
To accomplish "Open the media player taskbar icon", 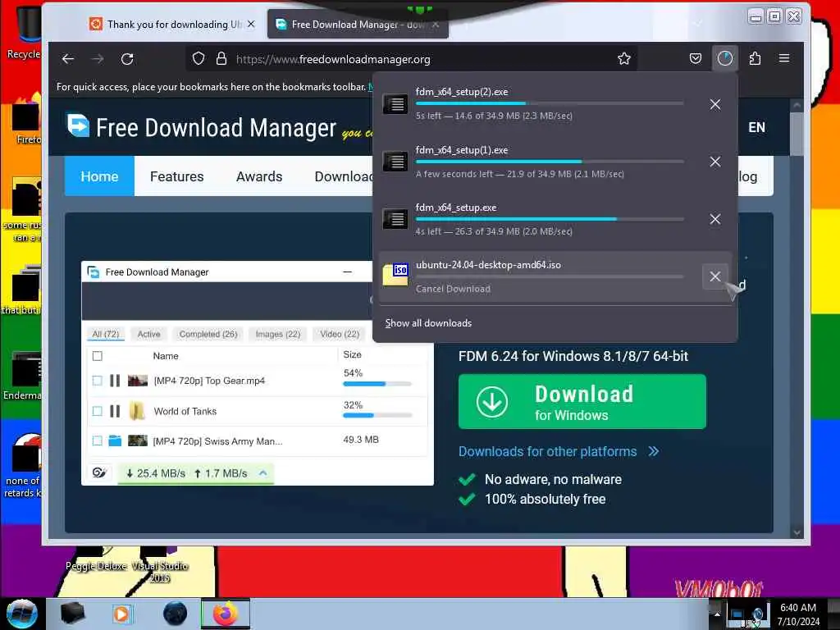I will pos(121,614).
